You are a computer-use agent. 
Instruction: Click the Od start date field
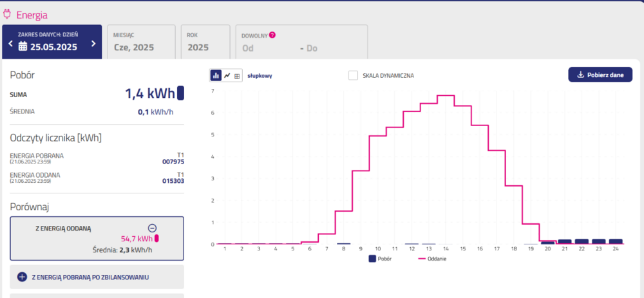248,48
